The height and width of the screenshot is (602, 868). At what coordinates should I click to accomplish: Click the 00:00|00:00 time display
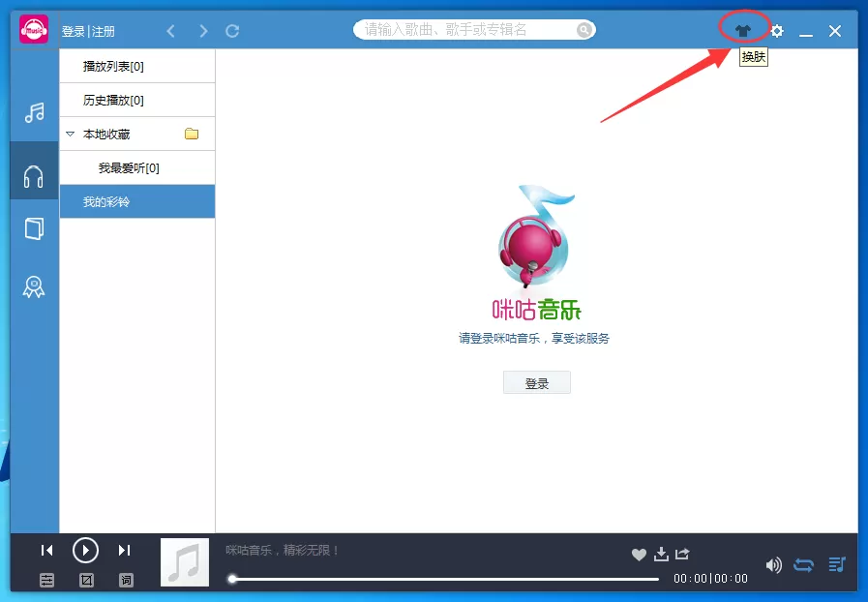710,579
